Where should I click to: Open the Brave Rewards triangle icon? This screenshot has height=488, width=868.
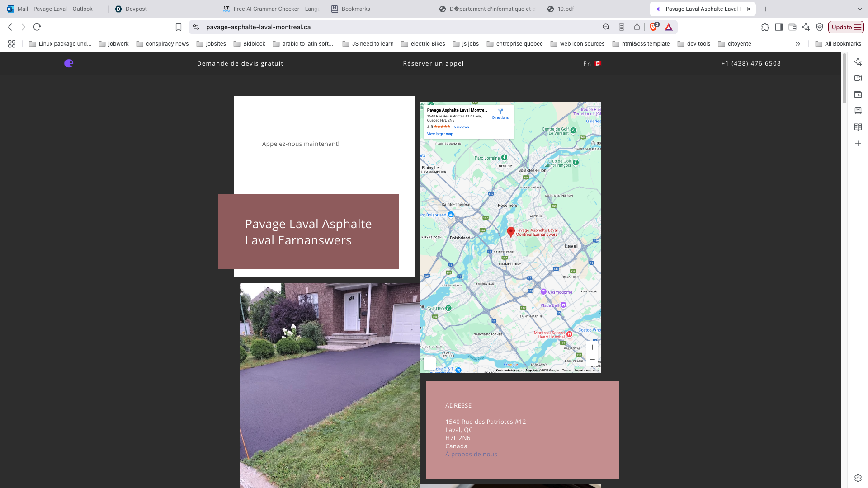click(x=669, y=27)
